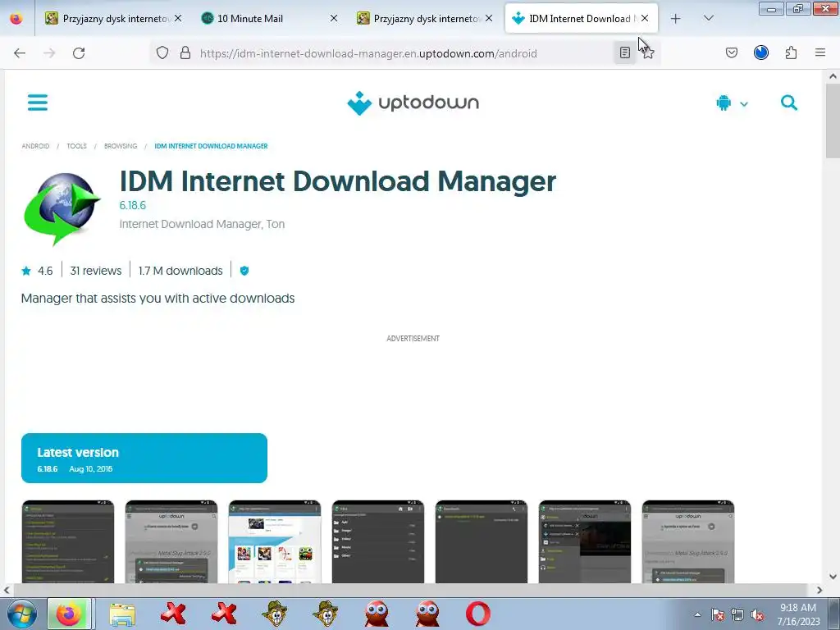Open a new browser tab

[x=676, y=18]
